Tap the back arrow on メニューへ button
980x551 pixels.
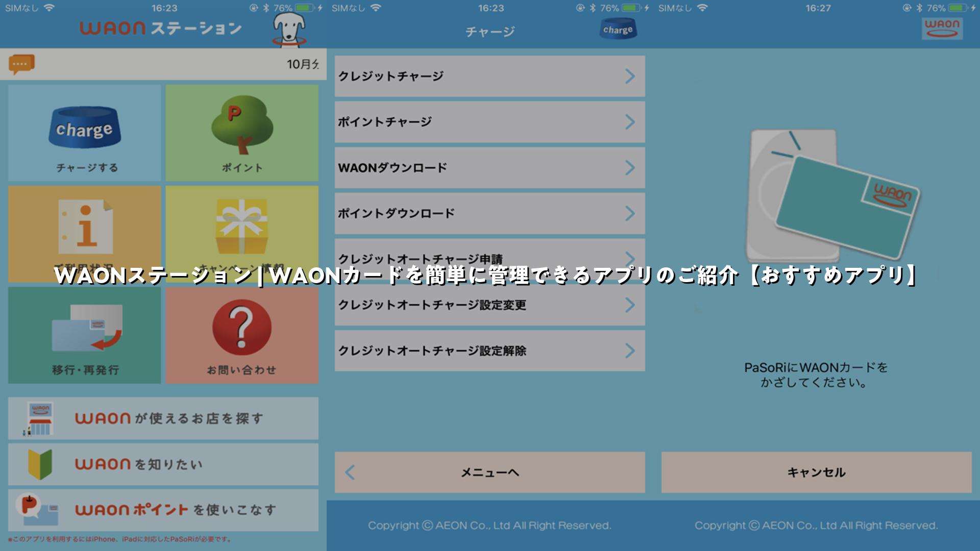[350, 472]
